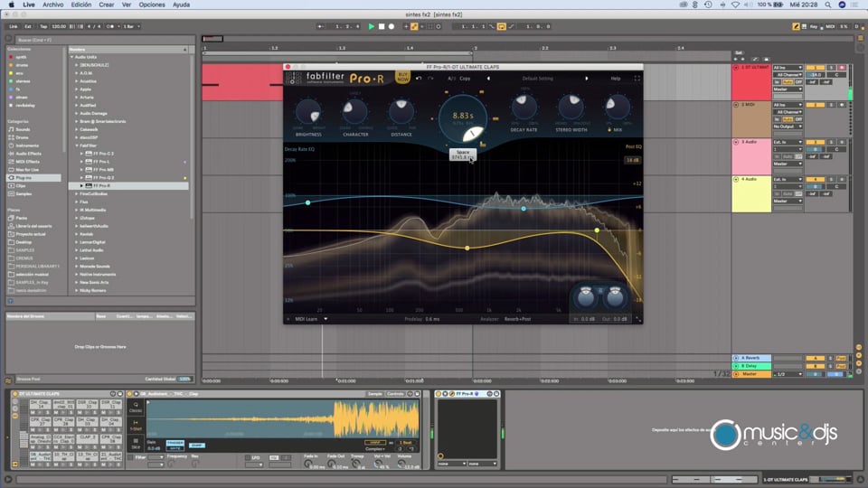Expand the Arturia plug-in folder
The image size is (868, 488).
point(77,98)
